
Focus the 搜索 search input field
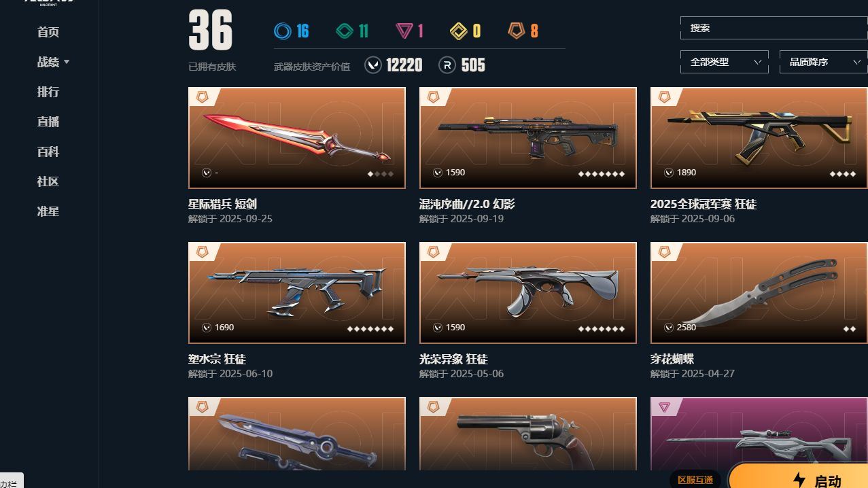click(x=774, y=28)
